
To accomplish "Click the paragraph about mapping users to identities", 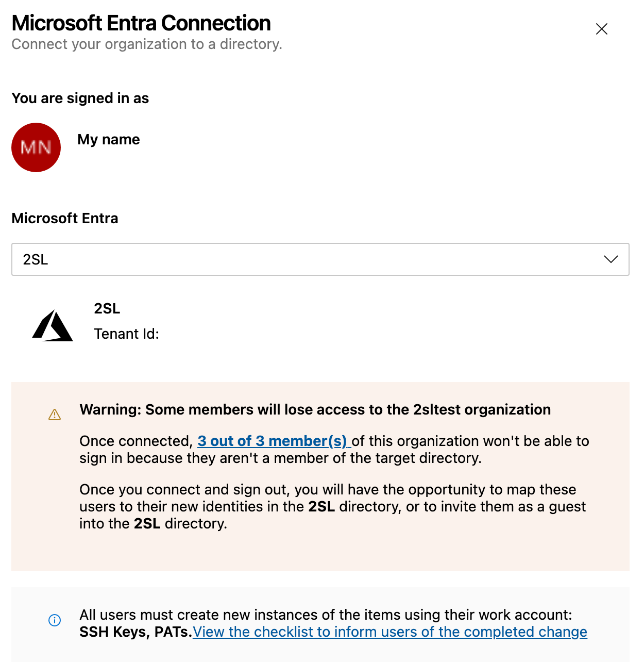I will click(x=332, y=506).
